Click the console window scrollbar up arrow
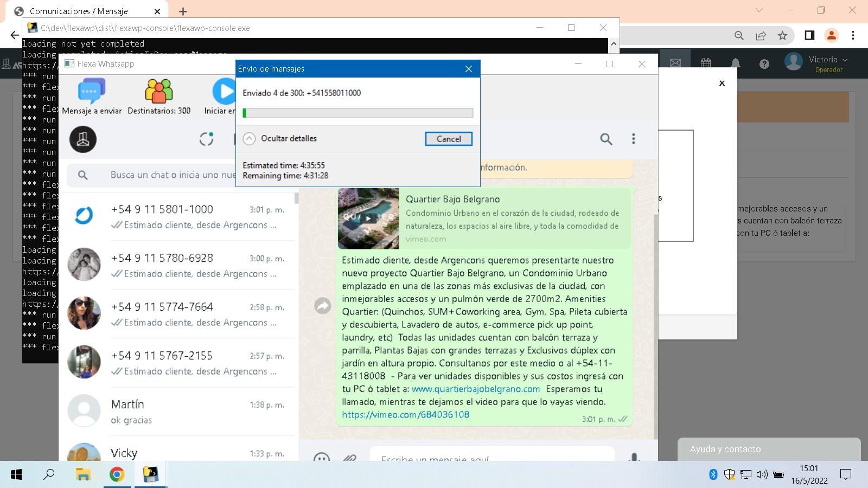The image size is (868, 488). click(x=614, y=44)
